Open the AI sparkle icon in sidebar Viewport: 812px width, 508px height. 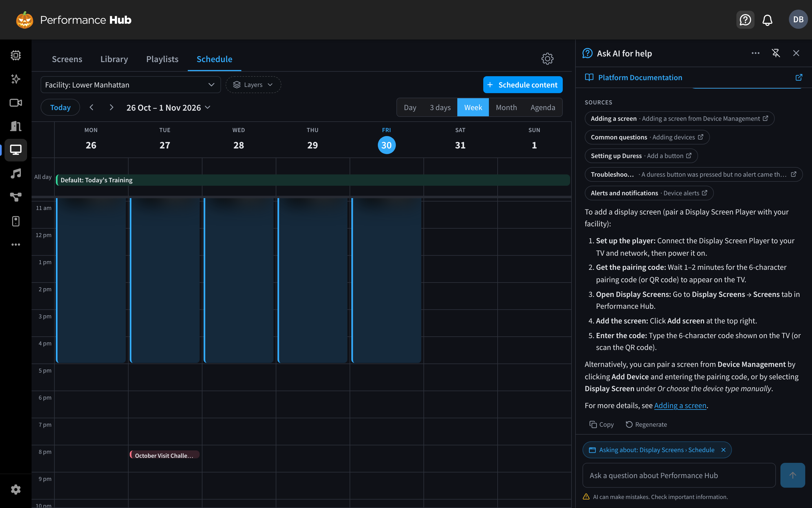pyautogui.click(x=16, y=79)
